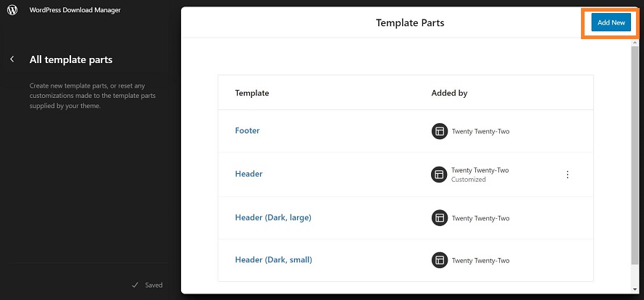Open the Footer template part
Screen dimensions: 644x300
tap(247, 130)
